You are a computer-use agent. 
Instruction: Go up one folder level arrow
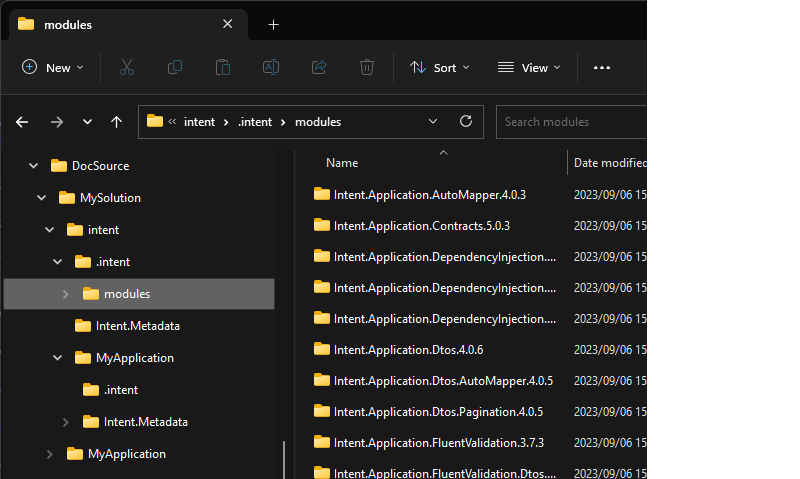coord(116,122)
